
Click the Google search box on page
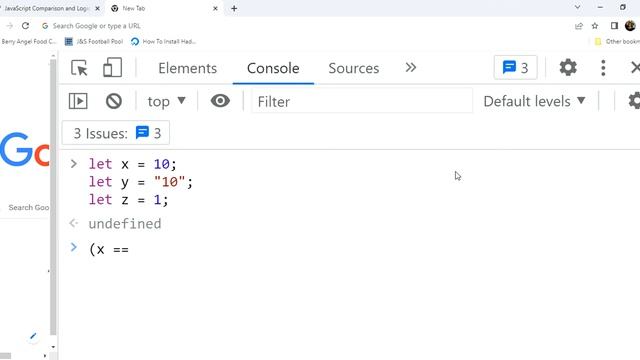[x=25, y=207]
